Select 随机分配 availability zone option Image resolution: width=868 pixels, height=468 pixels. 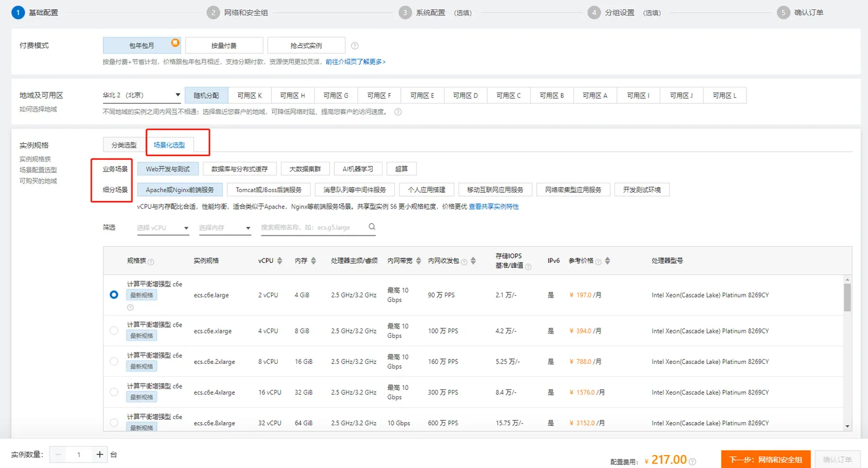pos(206,95)
